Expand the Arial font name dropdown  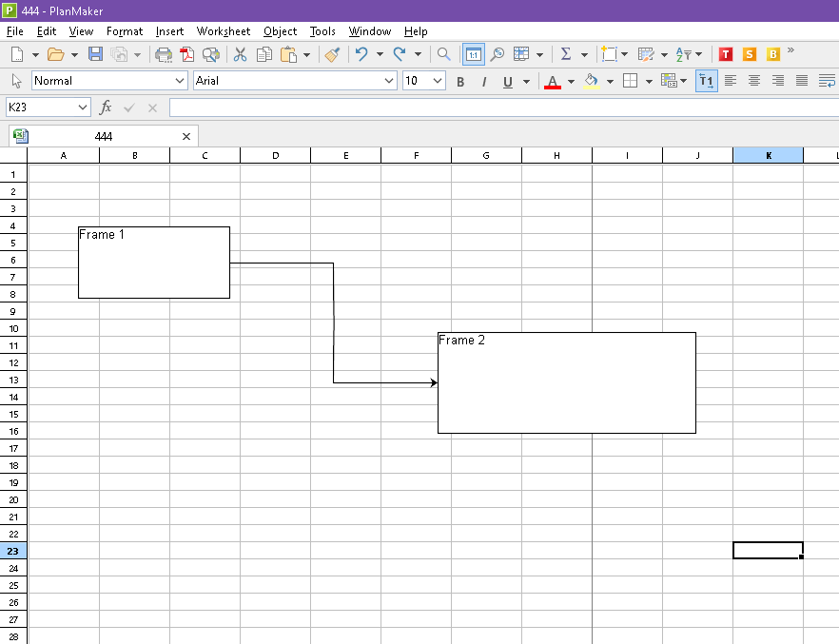click(x=295, y=81)
